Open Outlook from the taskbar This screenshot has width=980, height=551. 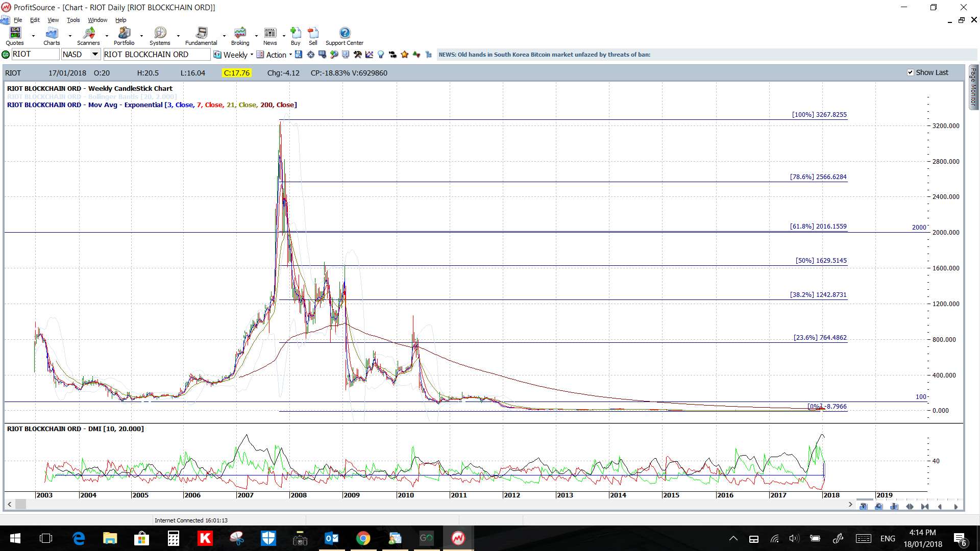coord(332,538)
